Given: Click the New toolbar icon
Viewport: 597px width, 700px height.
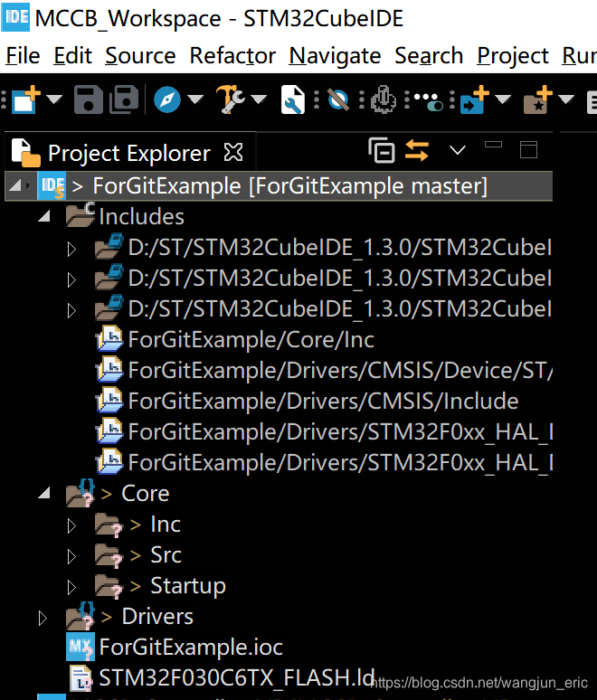Looking at the screenshot, I should (x=26, y=99).
